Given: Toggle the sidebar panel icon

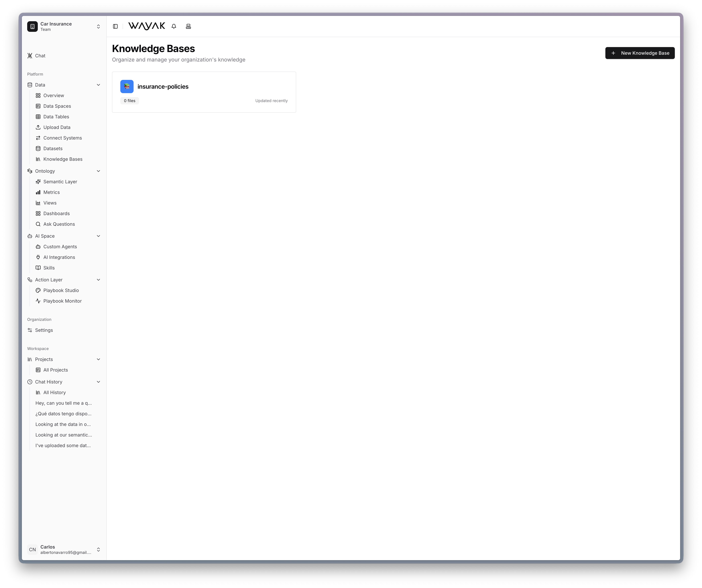Looking at the screenshot, I should pos(115,26).
